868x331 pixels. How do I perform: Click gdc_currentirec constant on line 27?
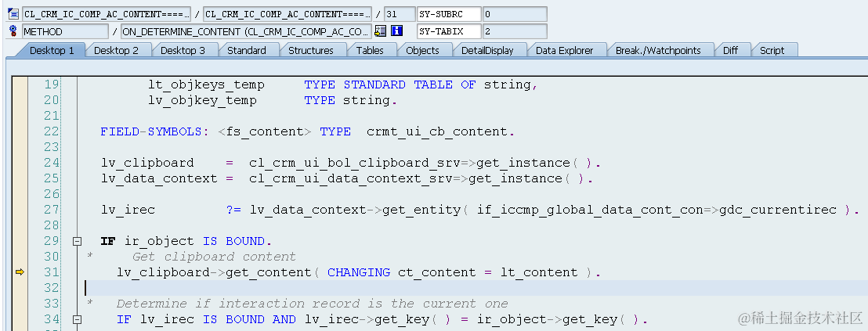(777, 210)
